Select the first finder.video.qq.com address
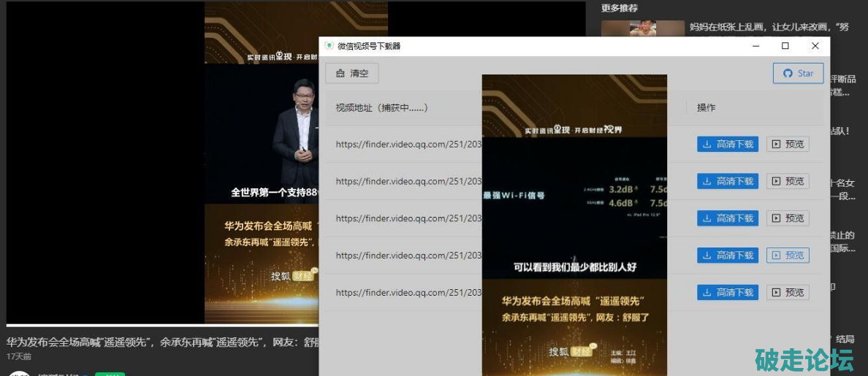 [x=408, y=145]
